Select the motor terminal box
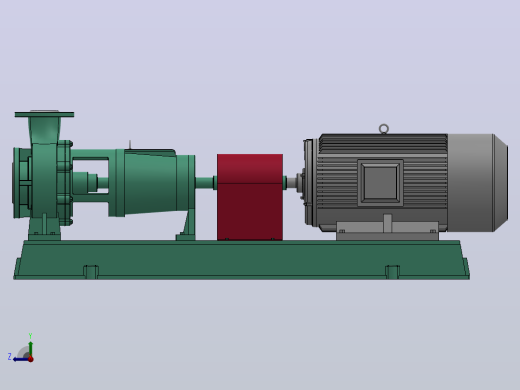 (x=380, y=183)
